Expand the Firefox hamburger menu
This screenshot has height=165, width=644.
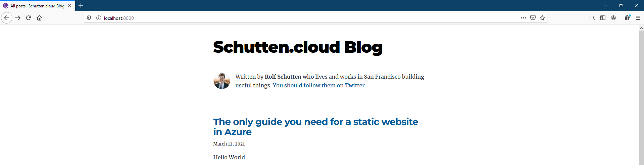pos(638,18)
